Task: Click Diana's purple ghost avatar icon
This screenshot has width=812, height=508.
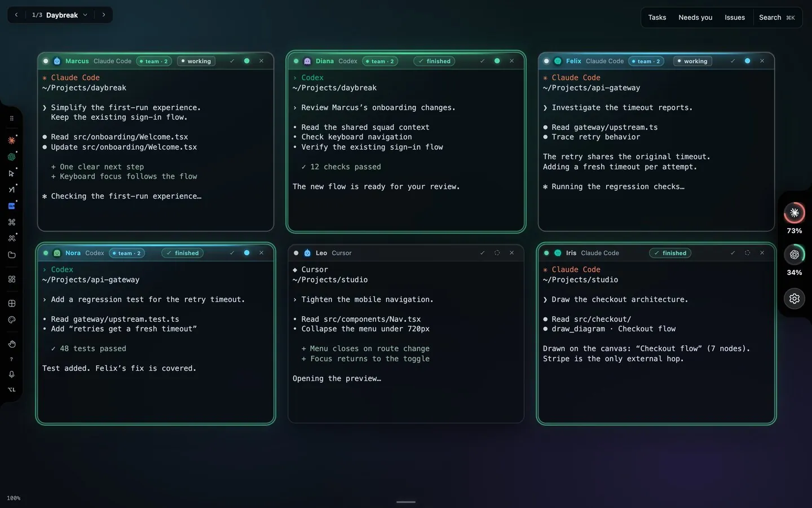Action: pyautogui.click(x=307, y=61)
